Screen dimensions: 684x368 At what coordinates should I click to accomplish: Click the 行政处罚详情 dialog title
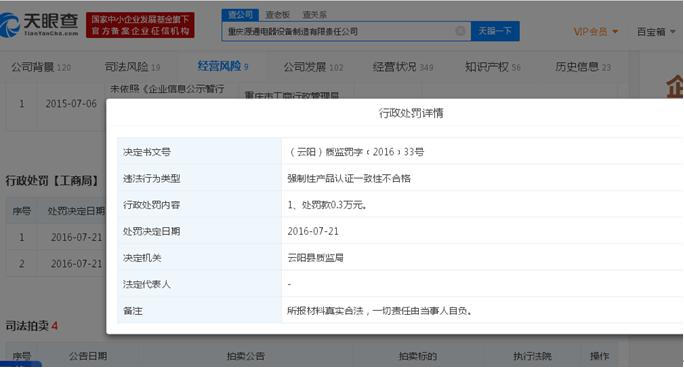(411, 113)
